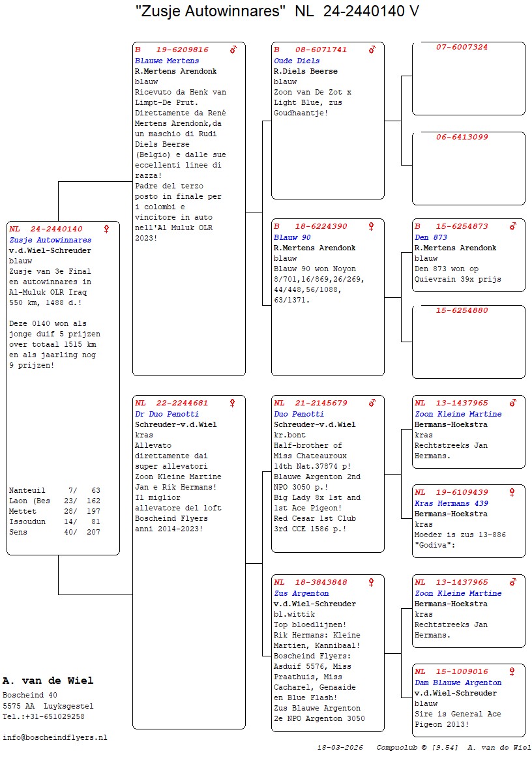Click the female symbol next to Kras Hermans 439
This screenshot has height=764, width=532.
coord(512,492)
